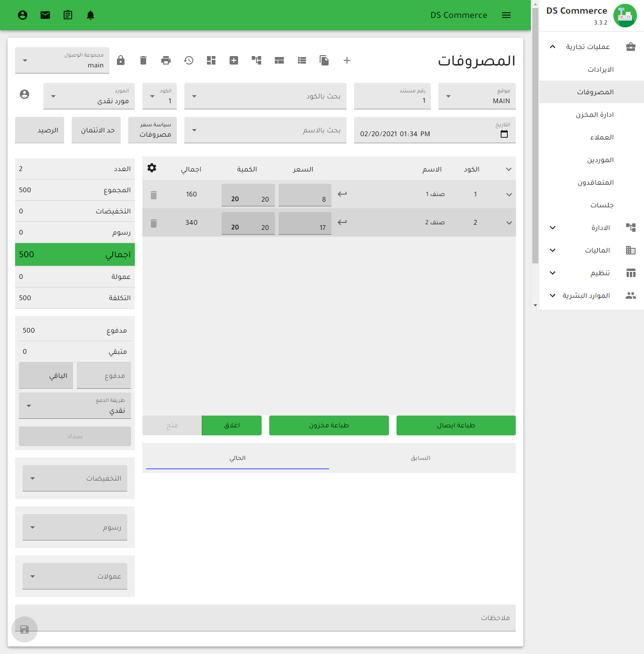The width and height of the screenshot is (644, 654).
Task: Click the save floppy icon at bottom left
Action: coord(24,629)
